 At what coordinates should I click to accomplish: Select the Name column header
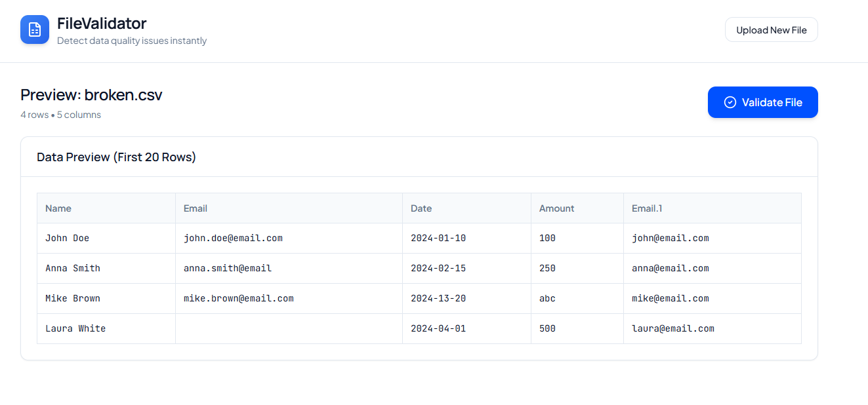coord(58,208)
